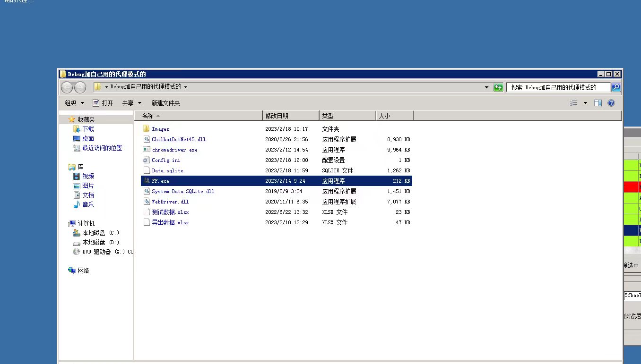This screenshot has width=641, height=364.
Task: Click the 音乐 library icon
Action: click(x=77, y=204)
